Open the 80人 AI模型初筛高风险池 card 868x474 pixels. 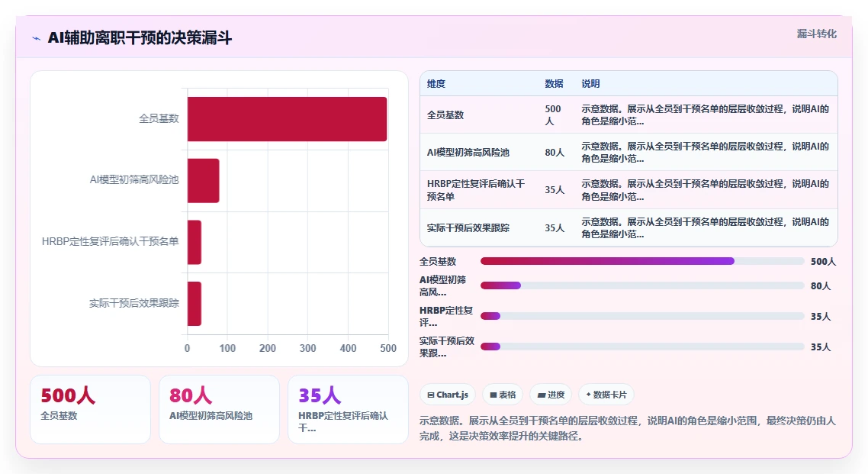tap(219, 409)
